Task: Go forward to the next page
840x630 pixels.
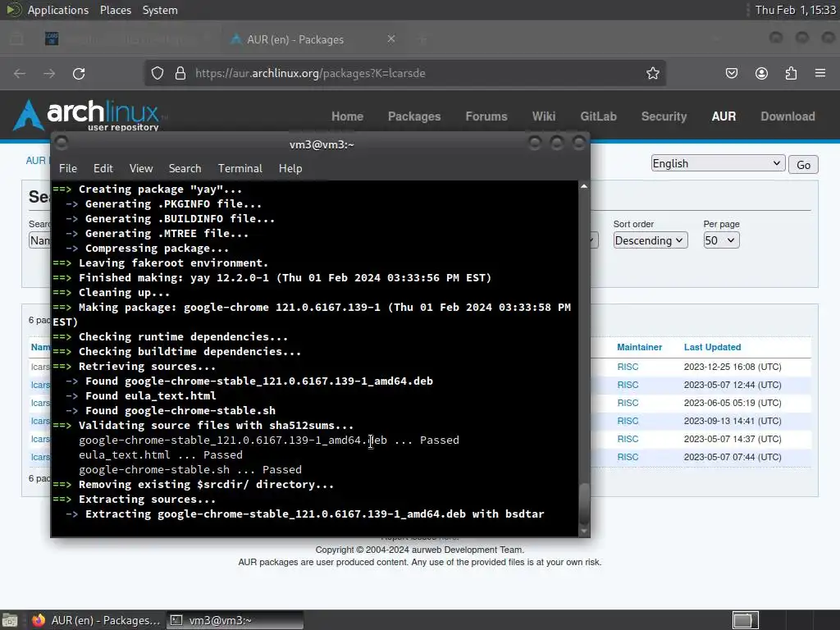Action: (49, 73)
